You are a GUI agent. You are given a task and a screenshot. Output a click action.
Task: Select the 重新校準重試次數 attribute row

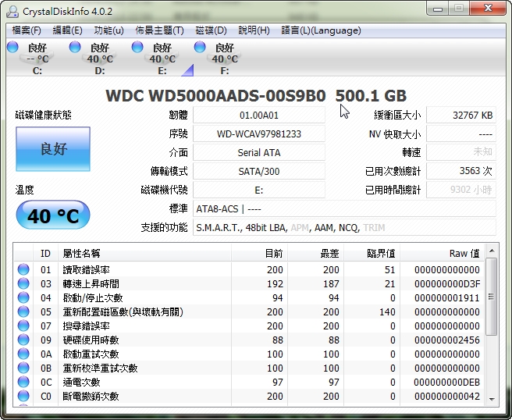pos(249,368)
